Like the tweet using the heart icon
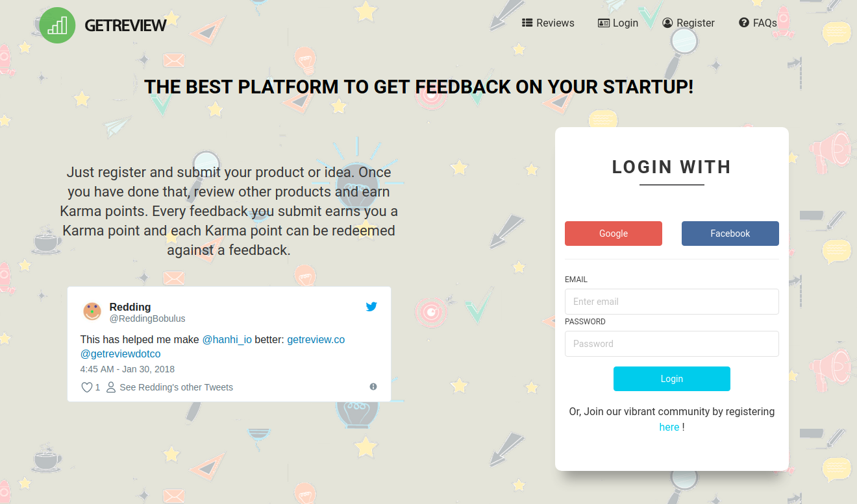 86,387
